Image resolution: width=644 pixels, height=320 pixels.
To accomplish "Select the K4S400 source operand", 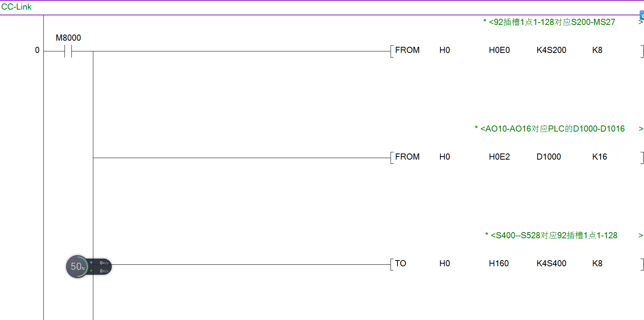I will (x=551, y=264).
